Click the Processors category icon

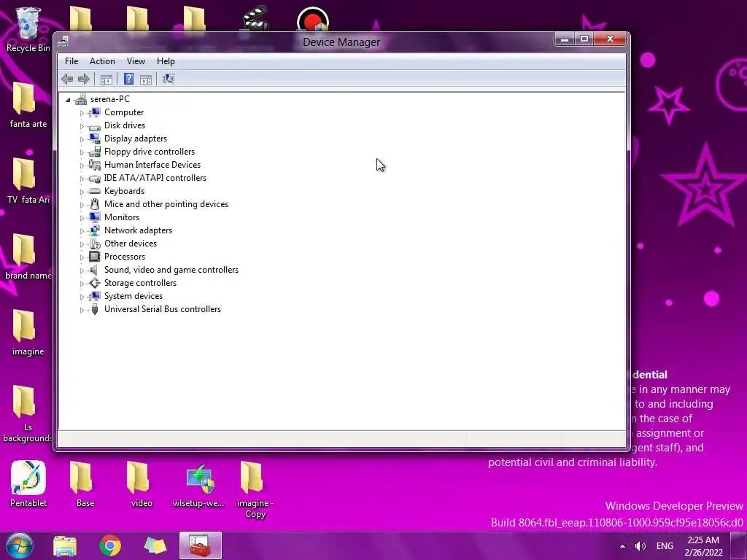click(95, 257)
